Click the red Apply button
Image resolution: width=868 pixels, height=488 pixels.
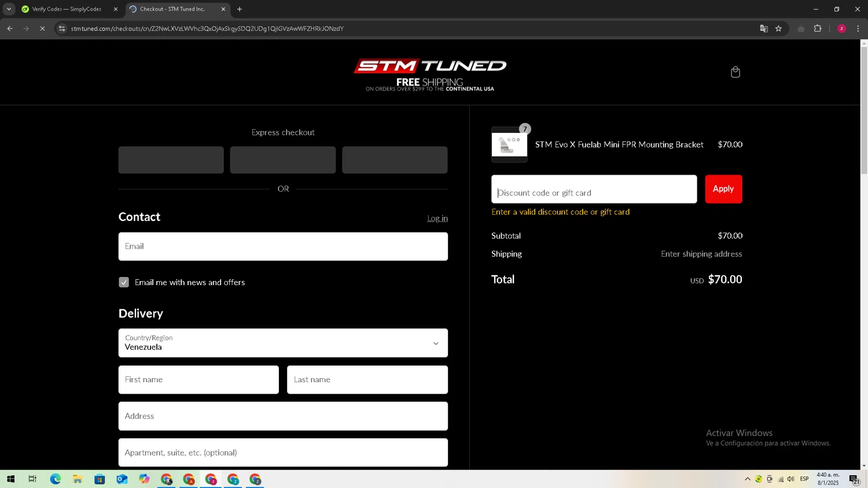723,189
